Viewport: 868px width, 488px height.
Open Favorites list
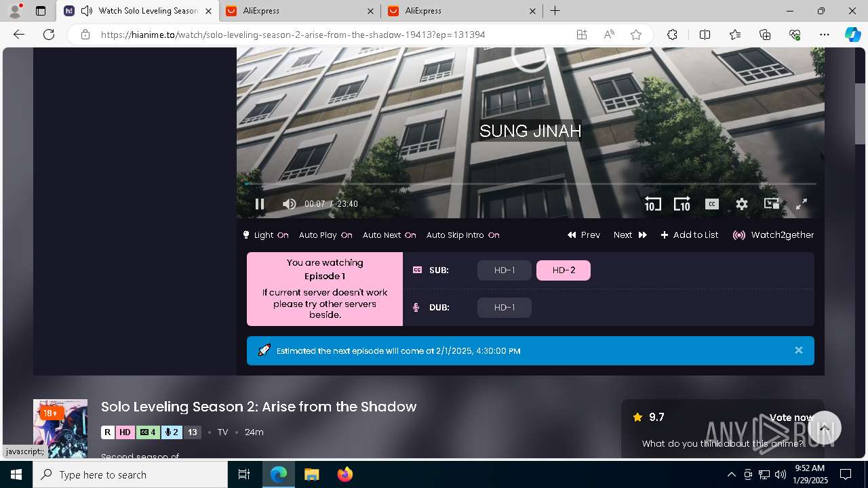point(735,35)
